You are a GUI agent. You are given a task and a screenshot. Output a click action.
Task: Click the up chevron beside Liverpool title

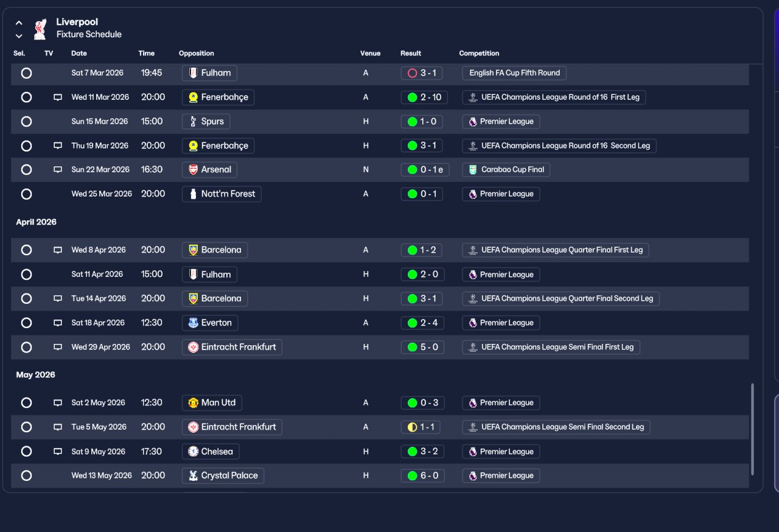pos(19,23)
